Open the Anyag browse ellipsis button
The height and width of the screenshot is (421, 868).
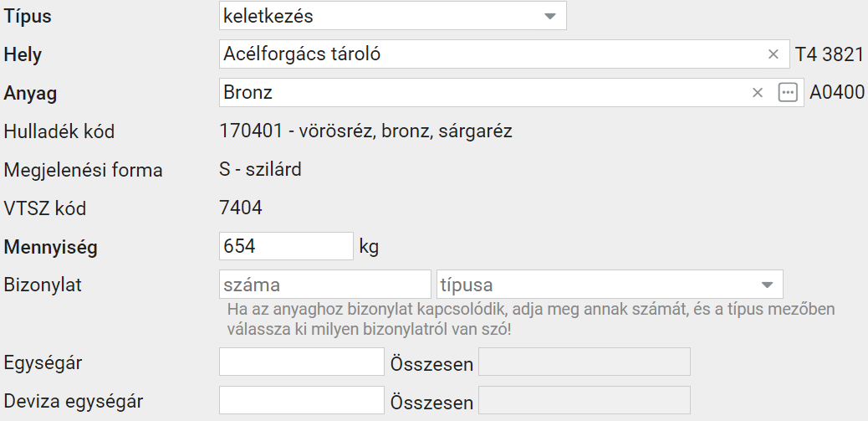click(x=788, y=93)
